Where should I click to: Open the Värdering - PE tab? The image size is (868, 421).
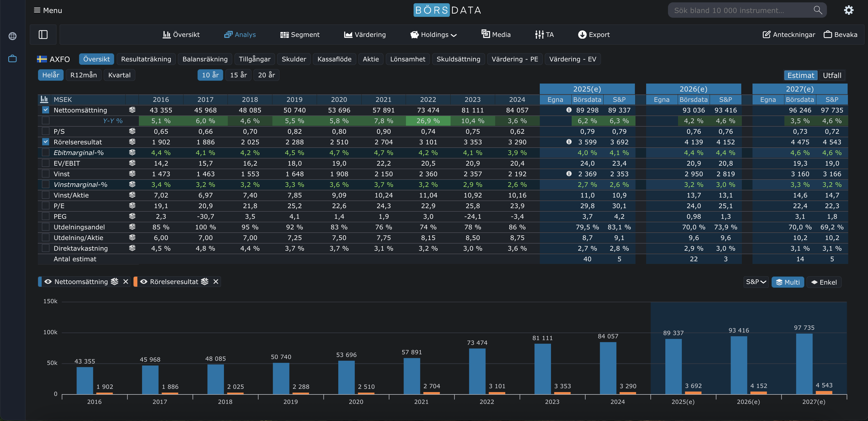pos(515,59)
